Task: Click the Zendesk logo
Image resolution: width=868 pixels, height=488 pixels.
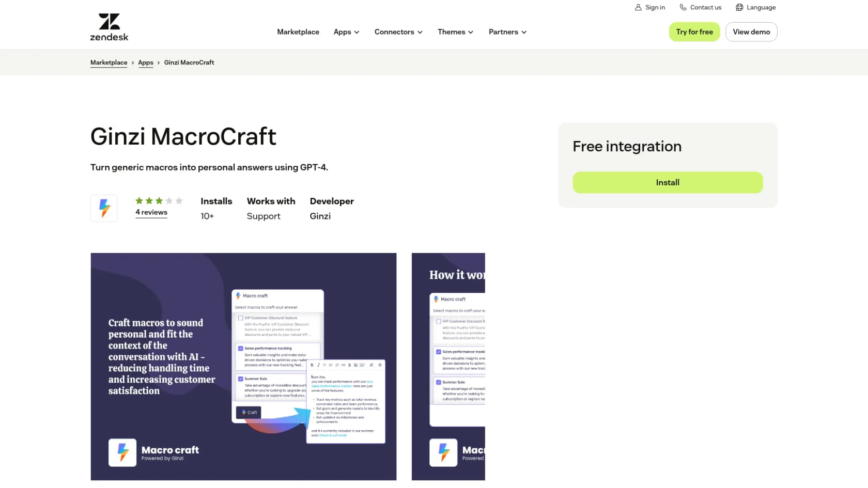Action: [x=109, y=27]
